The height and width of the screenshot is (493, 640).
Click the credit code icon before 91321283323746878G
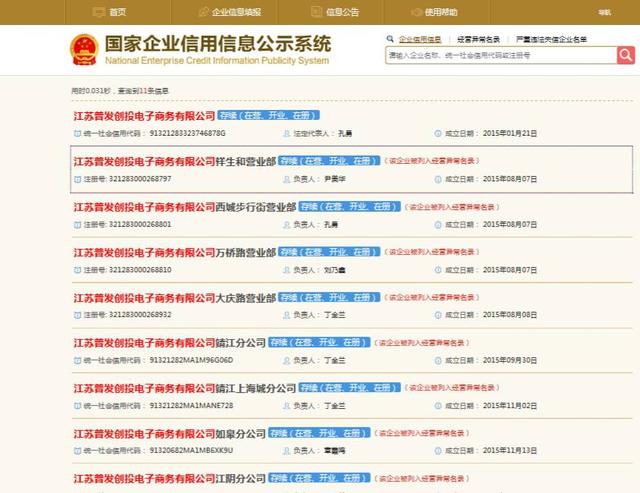[77, 133]
